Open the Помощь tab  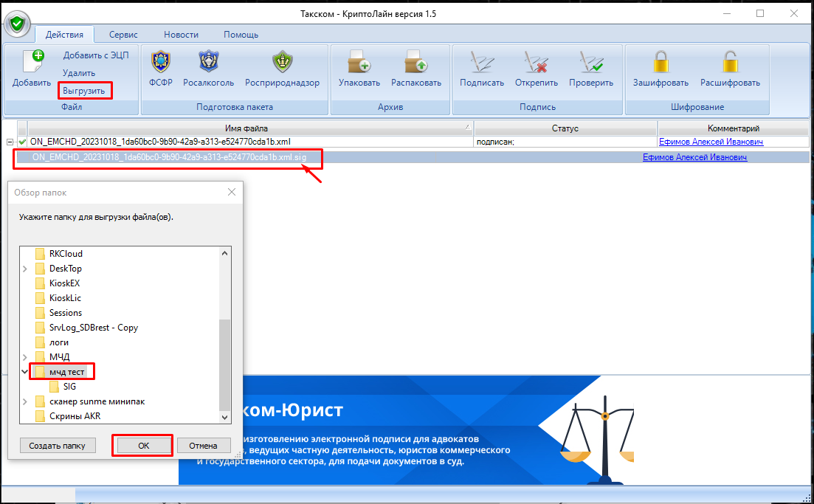[x=241, y=35]
